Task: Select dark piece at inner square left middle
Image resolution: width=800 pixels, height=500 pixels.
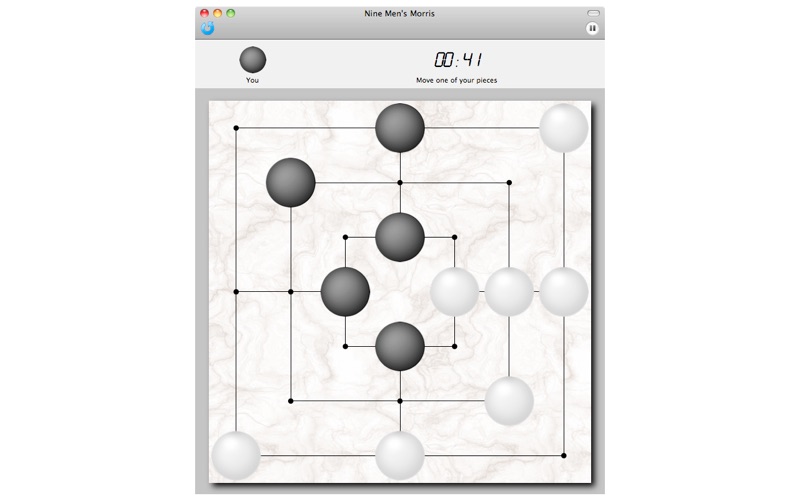Action: tap(345, 292)
